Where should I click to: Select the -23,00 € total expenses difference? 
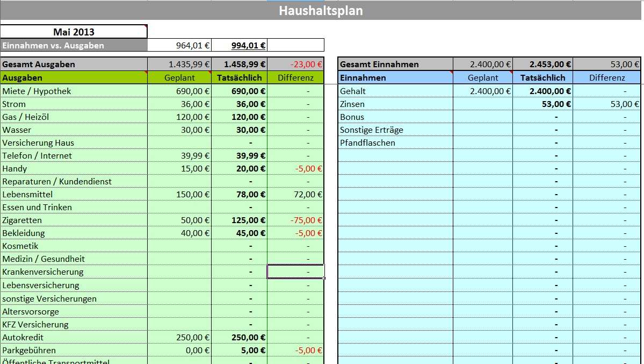click(296, 65)
